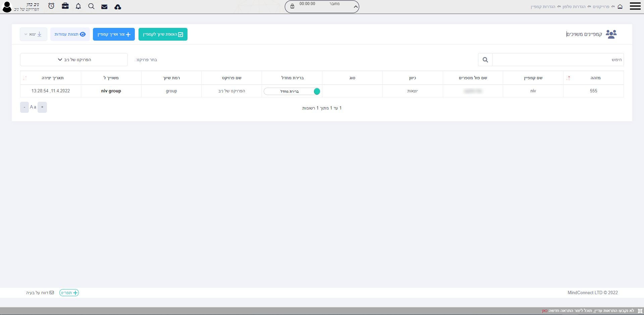
Task: Click the lock icon in the timer bar
Action: point(292,6)
